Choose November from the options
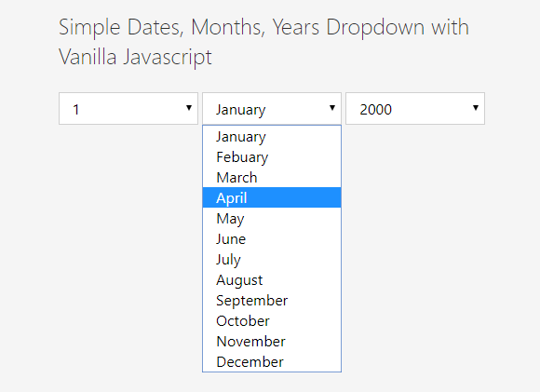 tap(272, 342)
